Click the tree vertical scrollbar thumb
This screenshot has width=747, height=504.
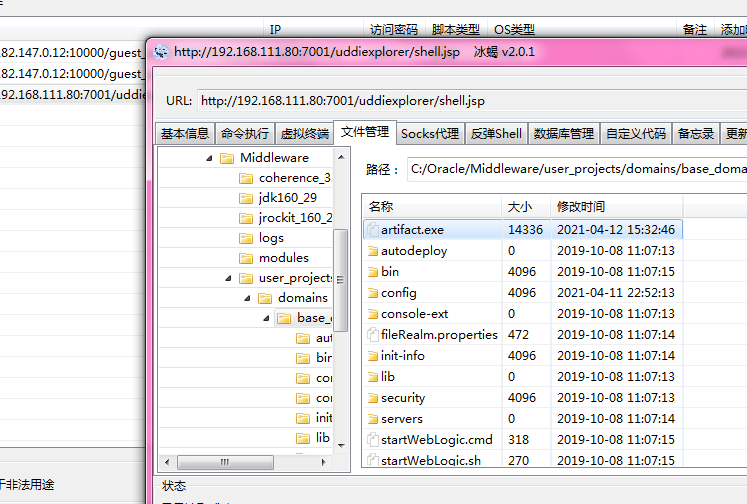pyautogui.click(x=341, y=280)
